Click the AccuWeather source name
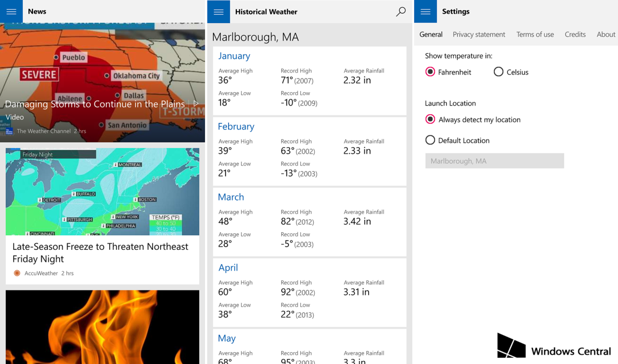Viewport: 618px width, 364px height. (41, 273)
